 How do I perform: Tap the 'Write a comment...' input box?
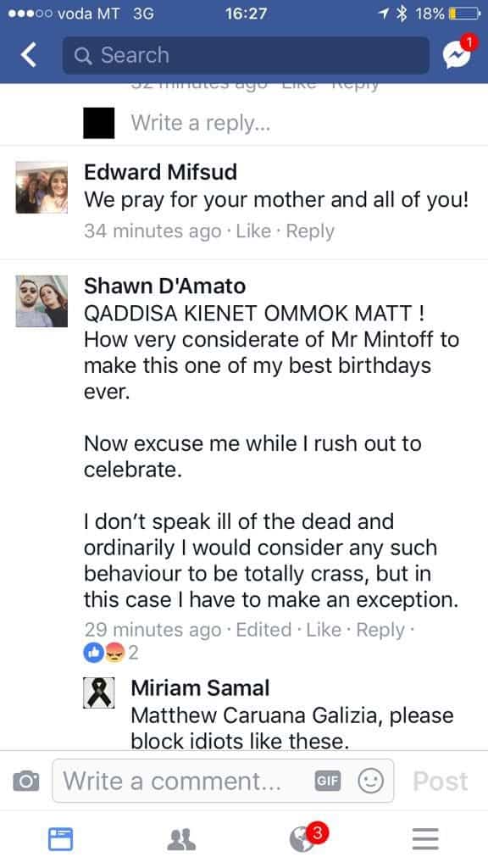pos(223,781)
